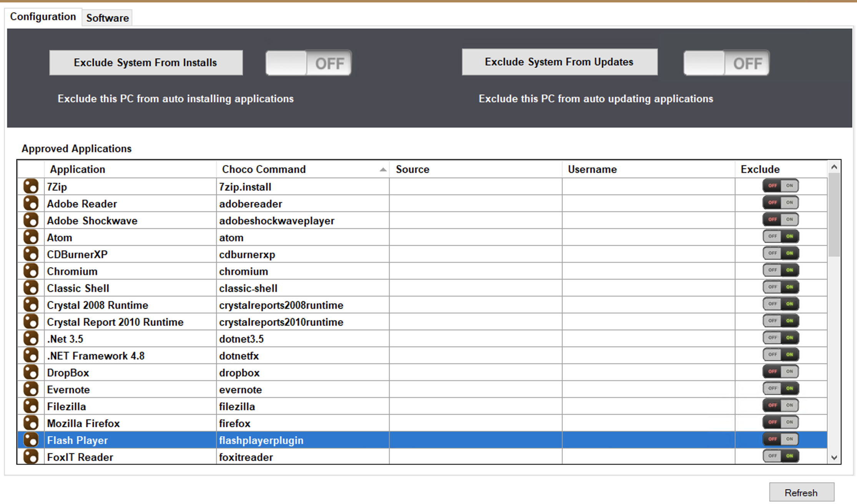Click the DropBox row icon
Image resolution: width=857 pixels, height=504 pixels.
pos(31,372)
